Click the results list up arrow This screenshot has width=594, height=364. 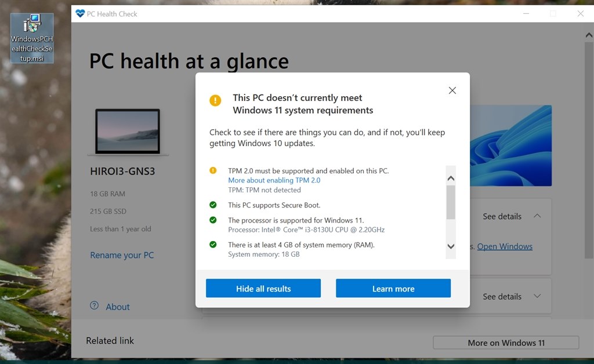451,178
